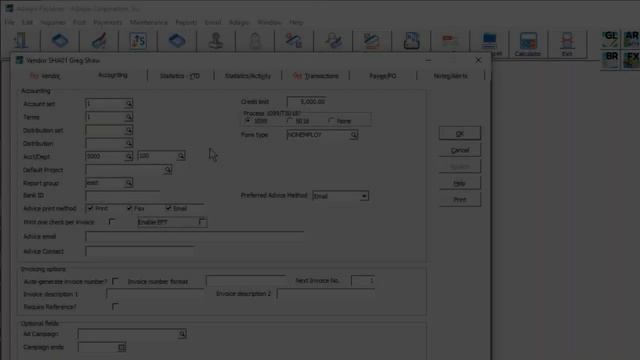Enable Auto-generate invoice number checkbox
Image resolution: width=640 pixels, height=360 pixels.
tap(115, 281)
